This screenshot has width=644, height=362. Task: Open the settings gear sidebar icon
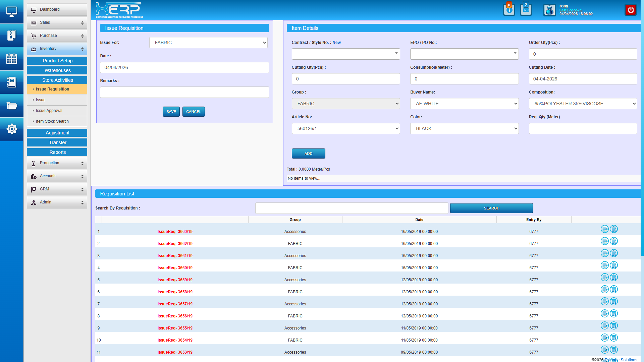[x=12, y=129]
